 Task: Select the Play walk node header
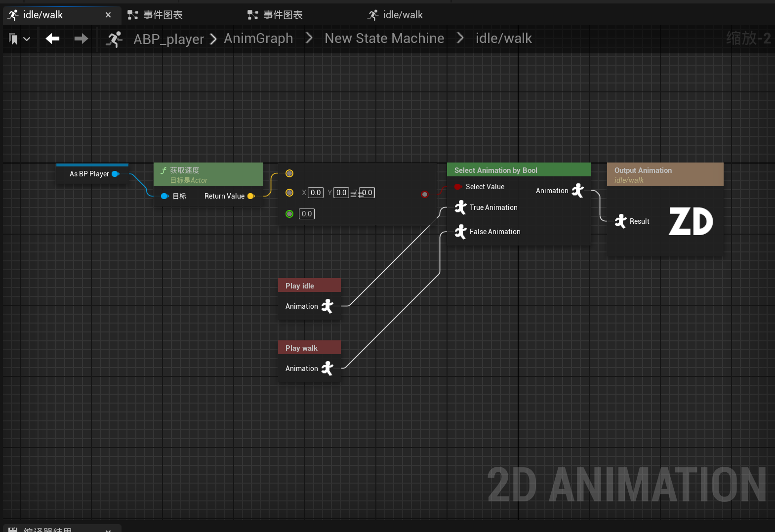[x=309, y=348]
